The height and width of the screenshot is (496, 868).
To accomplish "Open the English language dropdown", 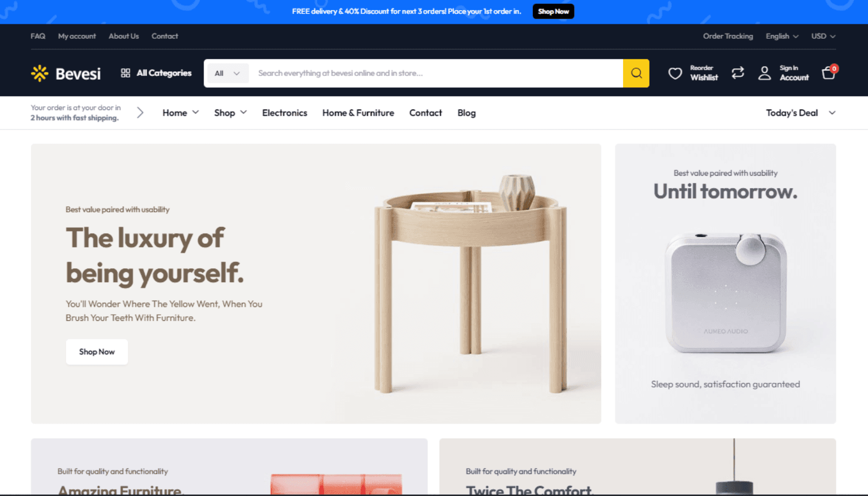I will click(782, 36).
